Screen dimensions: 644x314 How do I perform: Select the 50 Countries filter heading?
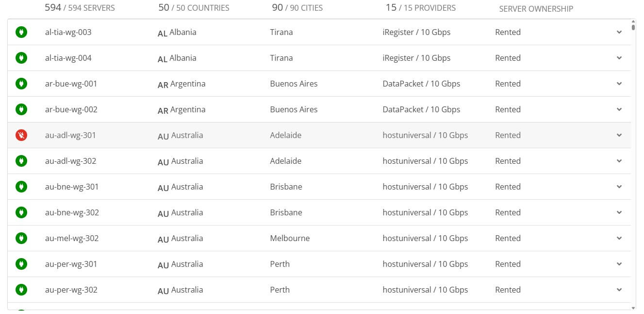point(194,8)
